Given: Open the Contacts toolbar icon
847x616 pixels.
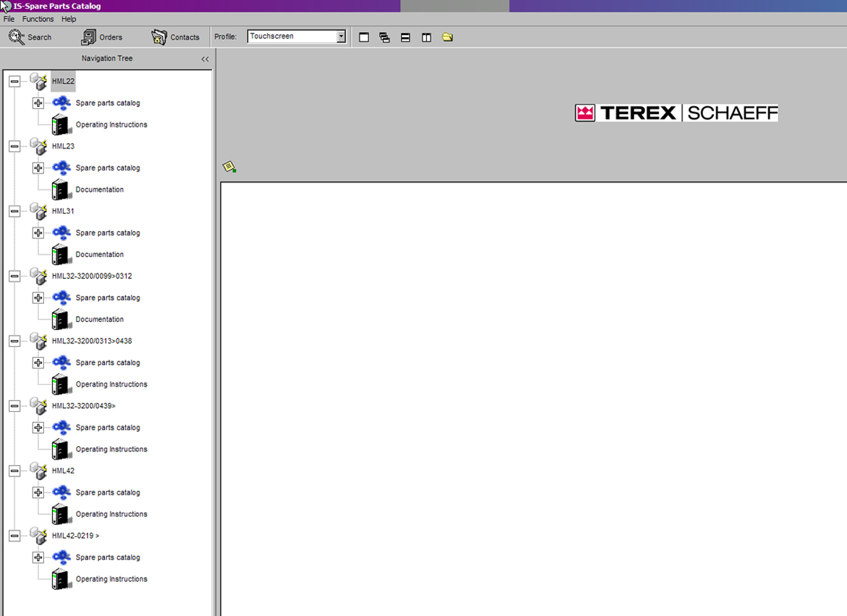Looking at the screenshot, I should point(159,37).
